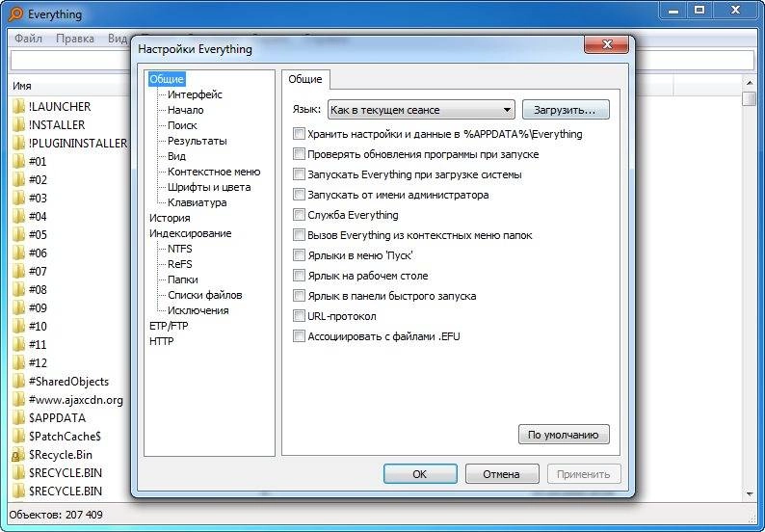Click the Общие tab header
This screenshot has height=532, width=765.
point(305,79)
